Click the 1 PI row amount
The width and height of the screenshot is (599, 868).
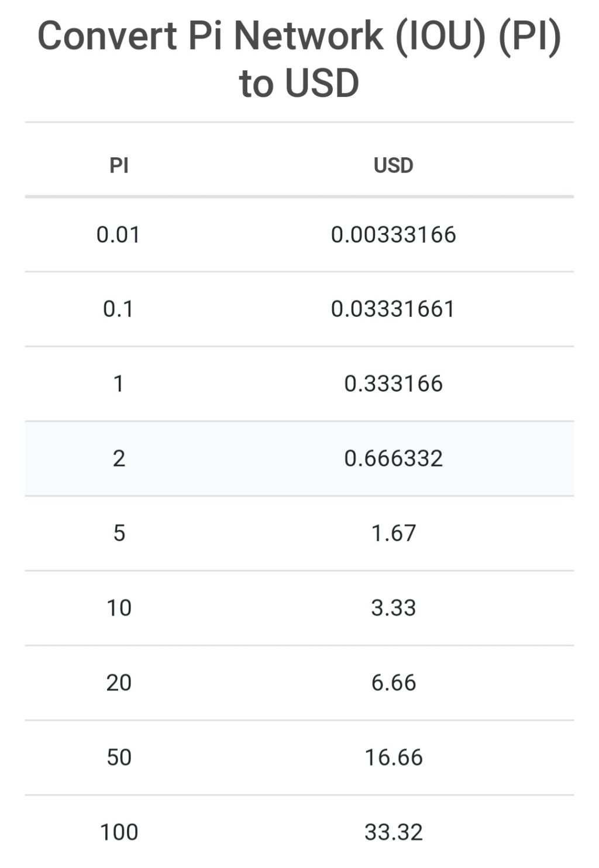[119, 383]
